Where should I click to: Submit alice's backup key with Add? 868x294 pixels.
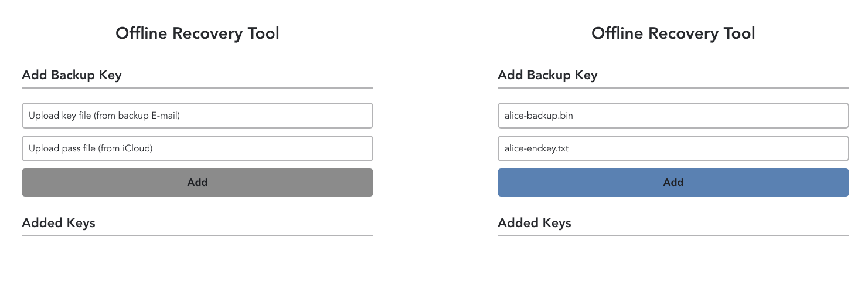673,183
